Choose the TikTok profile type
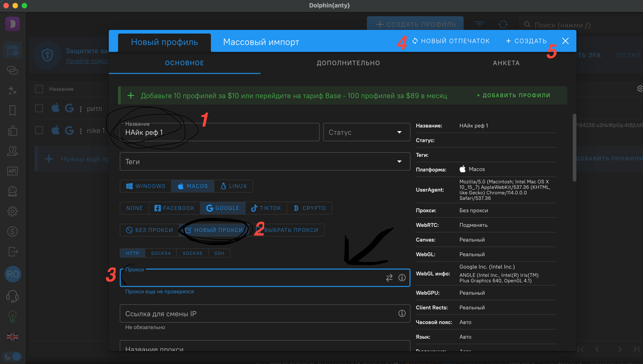The width and height of the screenshot is (643, 364). [266, 208]
